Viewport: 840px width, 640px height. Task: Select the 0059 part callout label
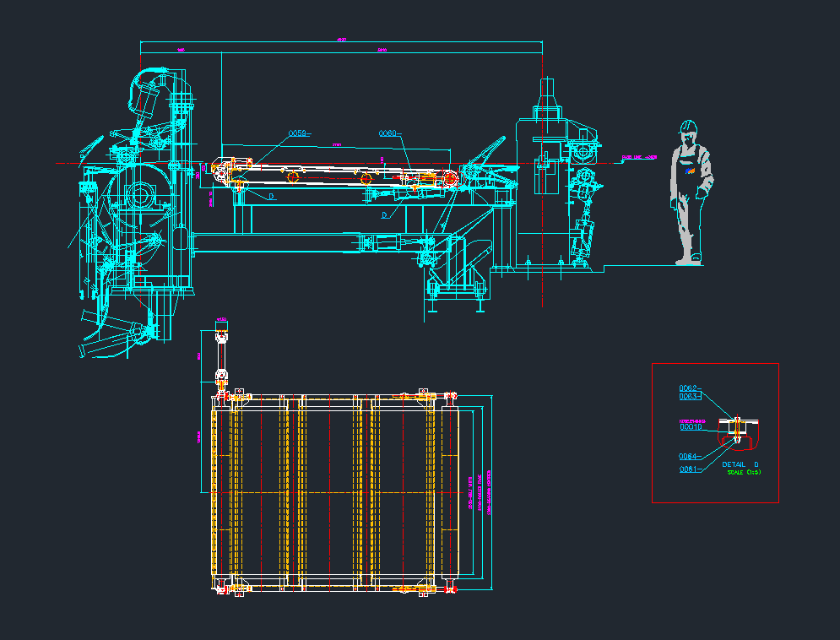pyautogui.click(x=298, y=133)
